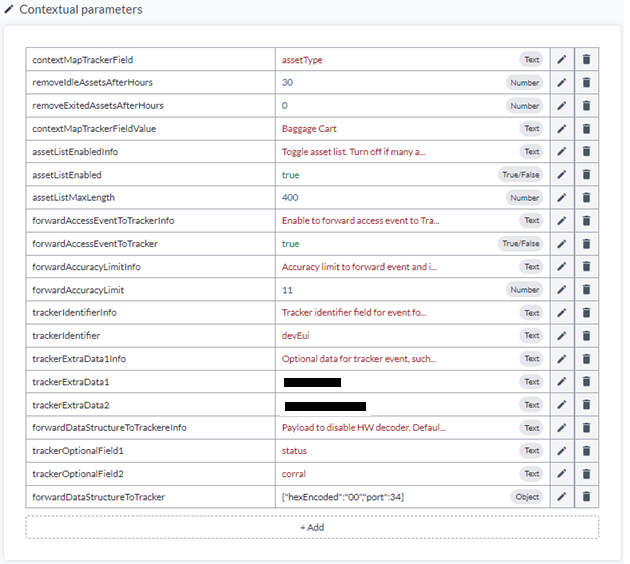
Task: Delete the trackerOptionalField2 parameter
Action: [587, 474]
